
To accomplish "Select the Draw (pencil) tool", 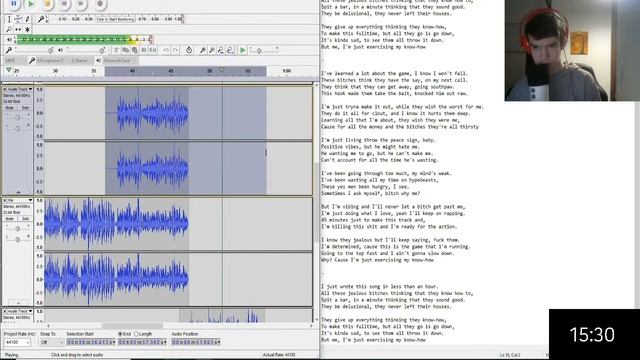I will pyautogui.click(x=27, y=19).
